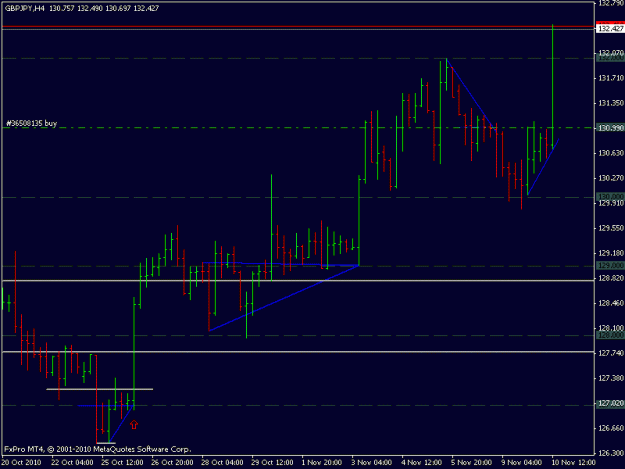Click time axis label '9 Nov 04:00'
625x469 pixels.
tap(522, 462)
